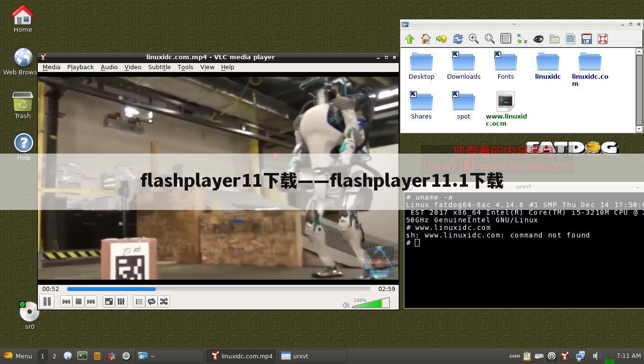The image size is (644, 364).
Task: Open the Subtitle menu in VLC
Action: click(x=160, y=67)
